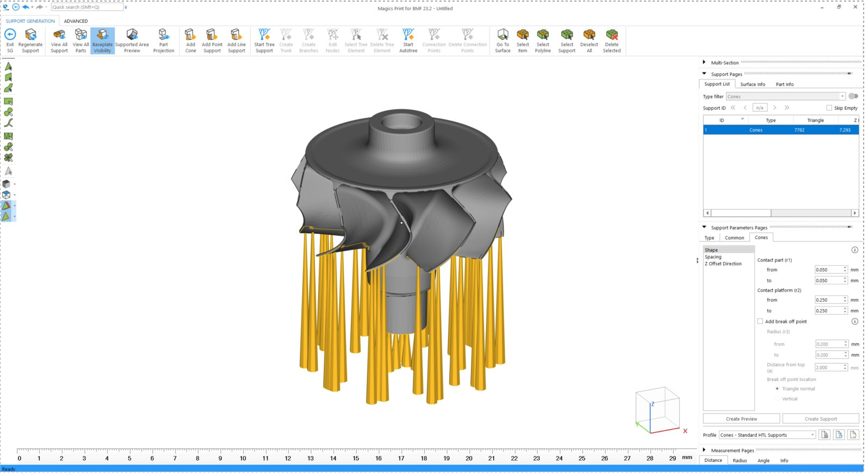Open the Type filter Cones dropdown
The width and height of the screenshot is (868, 475).
click(x=785, y=97)
